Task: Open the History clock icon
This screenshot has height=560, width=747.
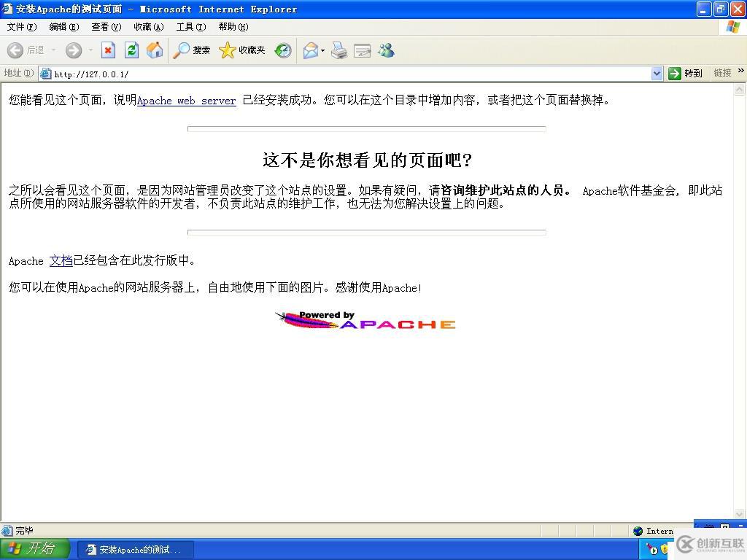Action: pos(283,50)
